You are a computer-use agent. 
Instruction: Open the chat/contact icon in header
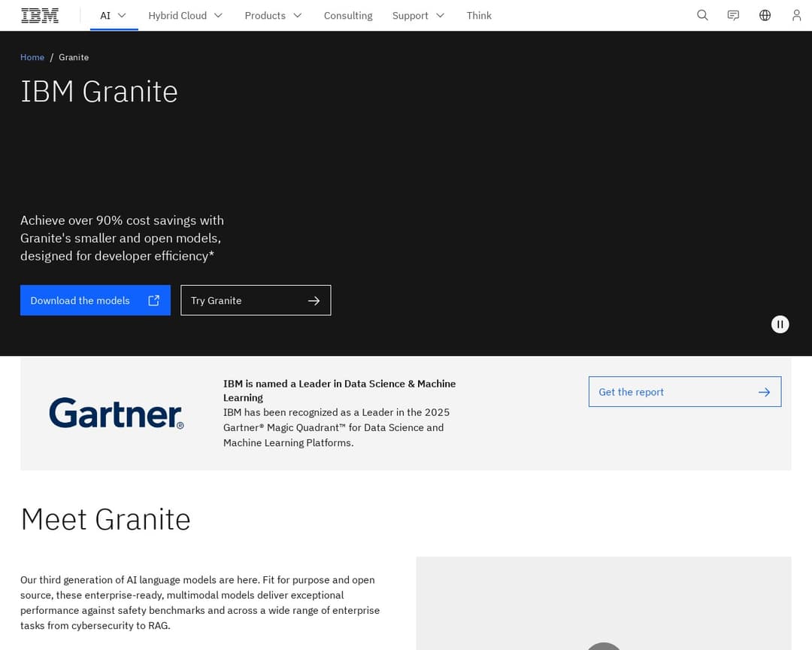(733, 16)
